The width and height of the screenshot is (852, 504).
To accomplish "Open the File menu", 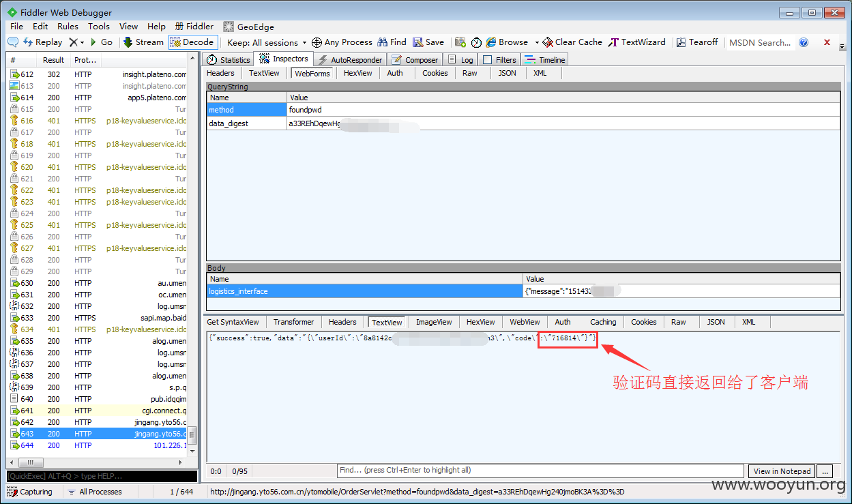I will click(16, 26).
